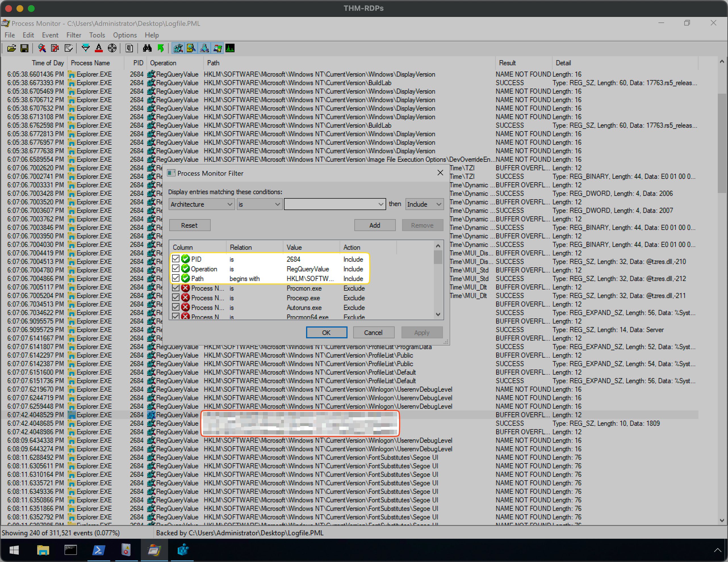
Task: Click the Highlight red A icon
Action: point(99,48)
